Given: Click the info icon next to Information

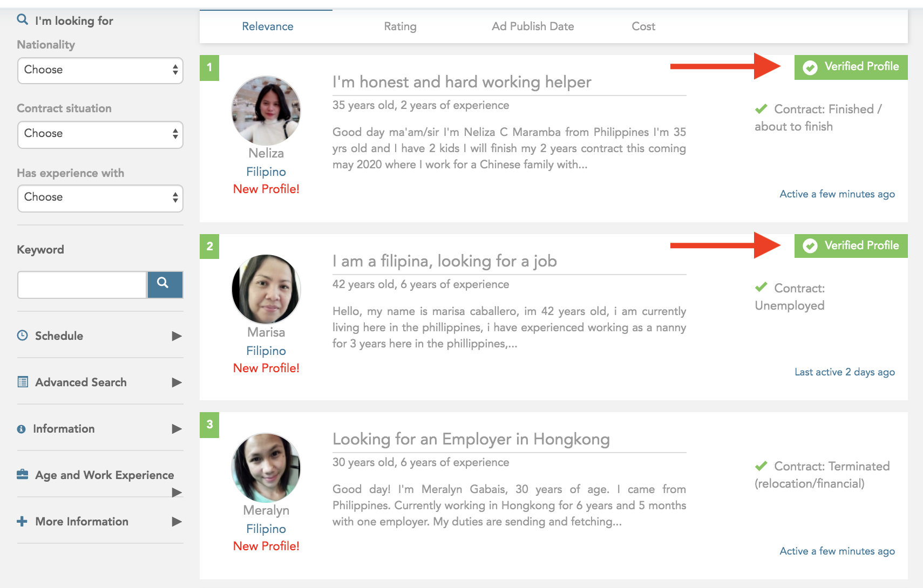Looking at the screenshot, I should click(x=22, y=429).
